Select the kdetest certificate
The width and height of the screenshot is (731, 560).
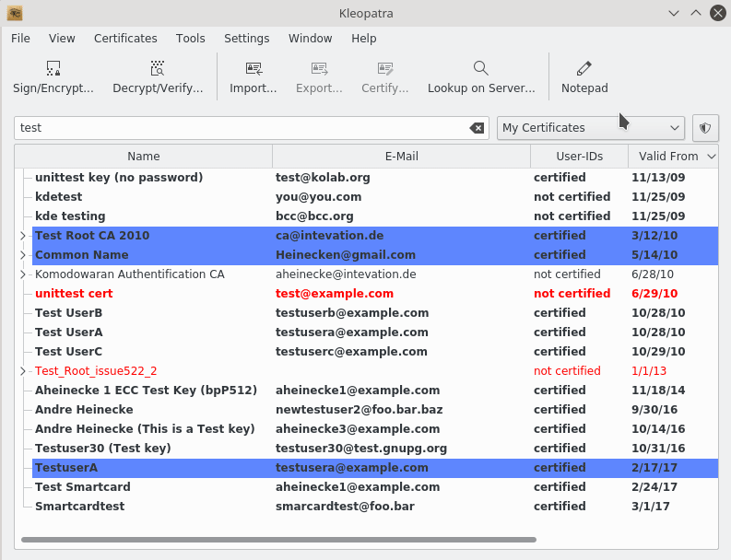(x=375, y=197)
